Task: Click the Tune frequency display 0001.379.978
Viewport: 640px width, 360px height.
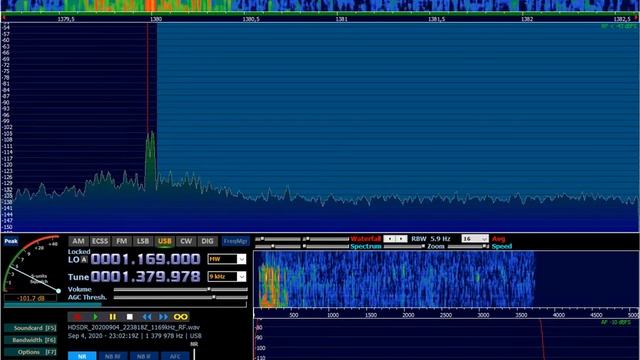Action: coord(145,277)
